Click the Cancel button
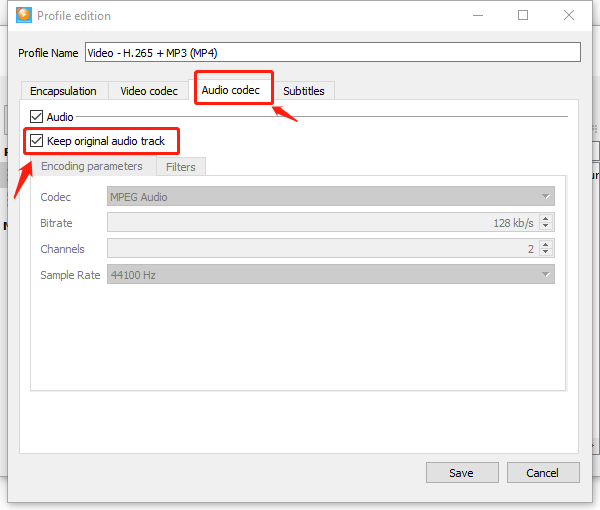600x510 pixels. [x=543, y=473]
